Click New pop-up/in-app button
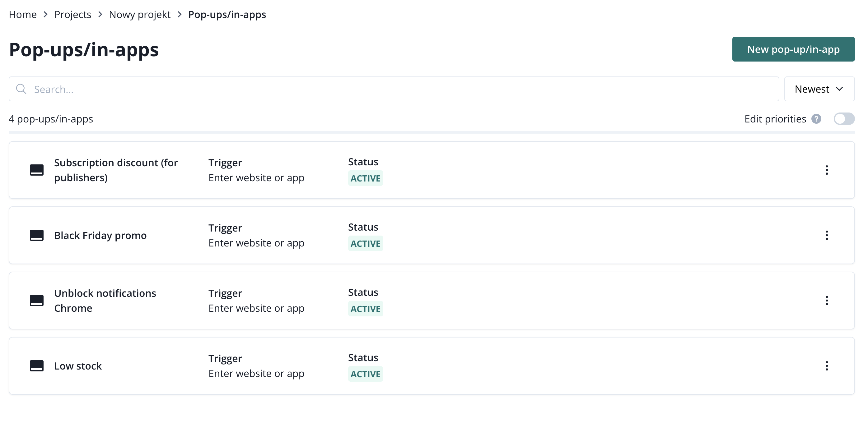This screenshot has width=868, height=432. click(793, 49)
